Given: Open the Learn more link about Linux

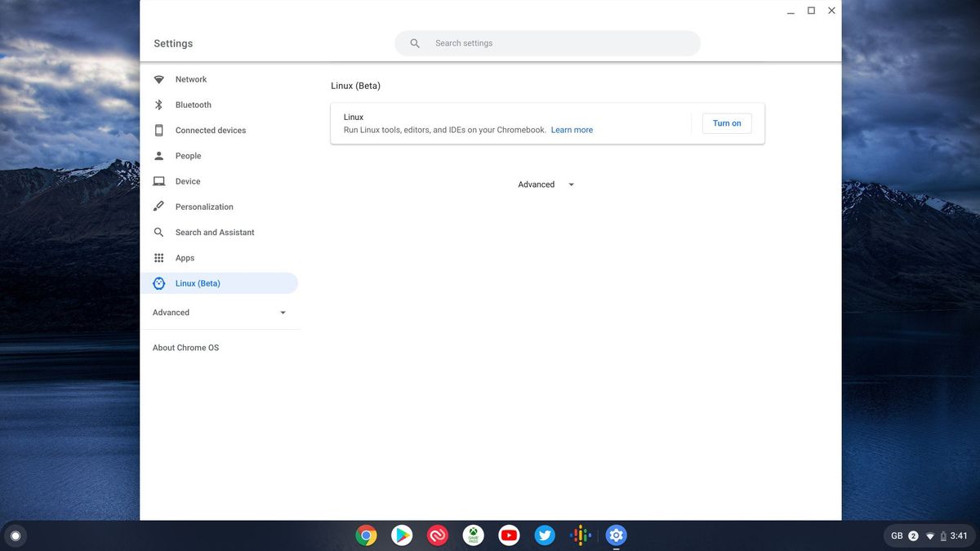Looking at the screenshot, I should coord(572,129).
